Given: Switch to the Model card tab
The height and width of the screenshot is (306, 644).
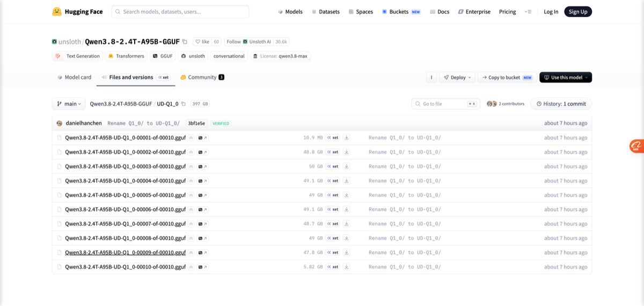Looking at the screenshot, I should click(74, 77).
